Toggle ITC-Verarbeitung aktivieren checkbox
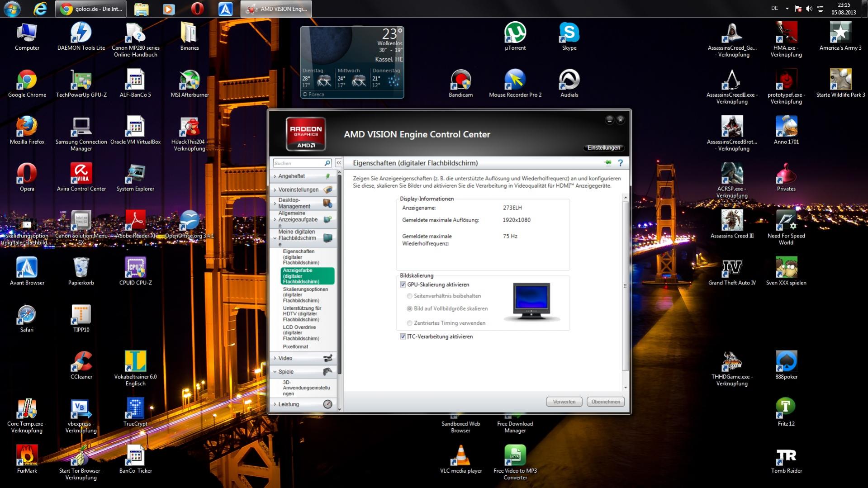The width and height of the screenshot is (868, 488). [403, 336]
